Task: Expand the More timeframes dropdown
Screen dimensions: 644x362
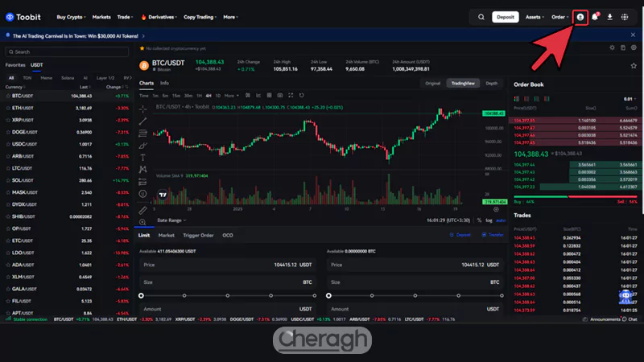Action: coord(232,95)
